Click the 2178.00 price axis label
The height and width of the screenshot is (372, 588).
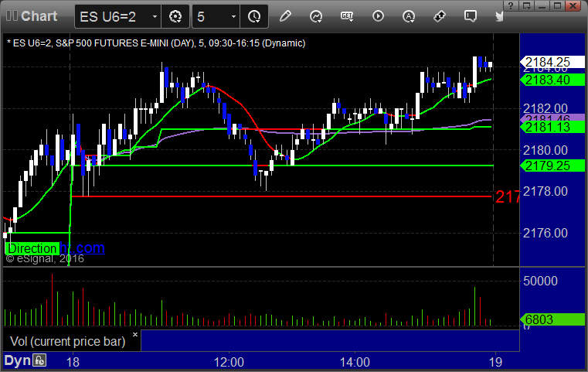click(x=546, y=192)
